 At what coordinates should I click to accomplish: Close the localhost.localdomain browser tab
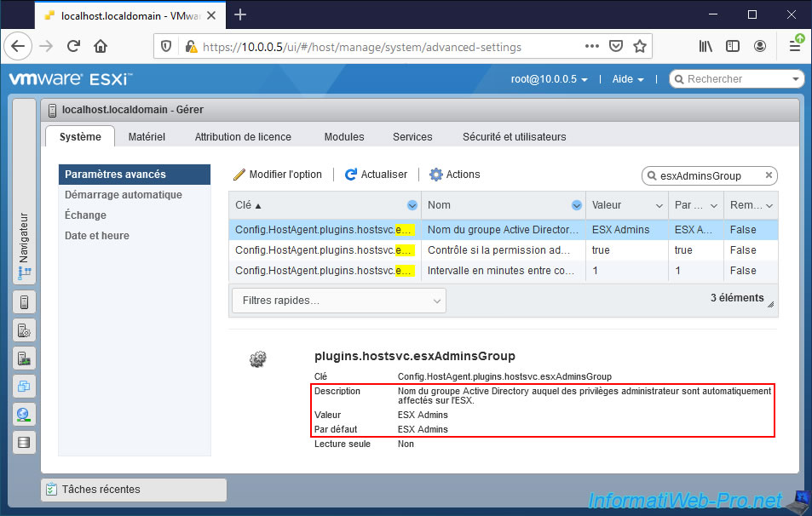(x=211, y=15)
